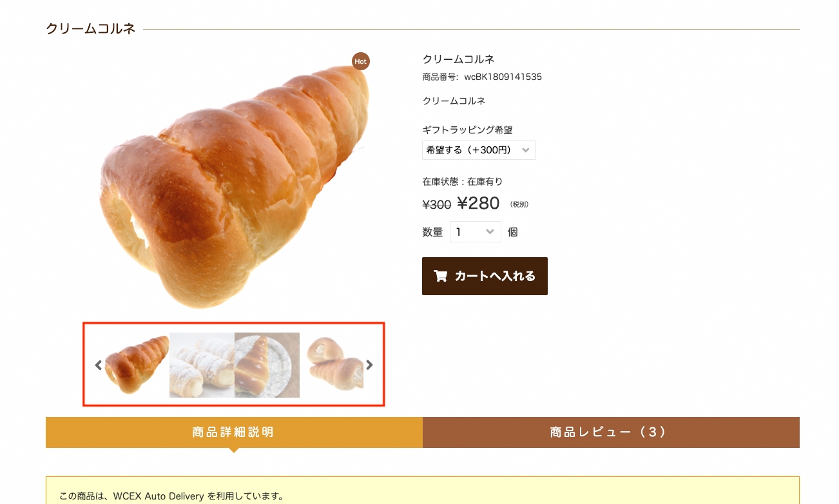Select the first cream cornet thumbnail
The height and width of the screenshot is (504, 839).
click(137, 365)
